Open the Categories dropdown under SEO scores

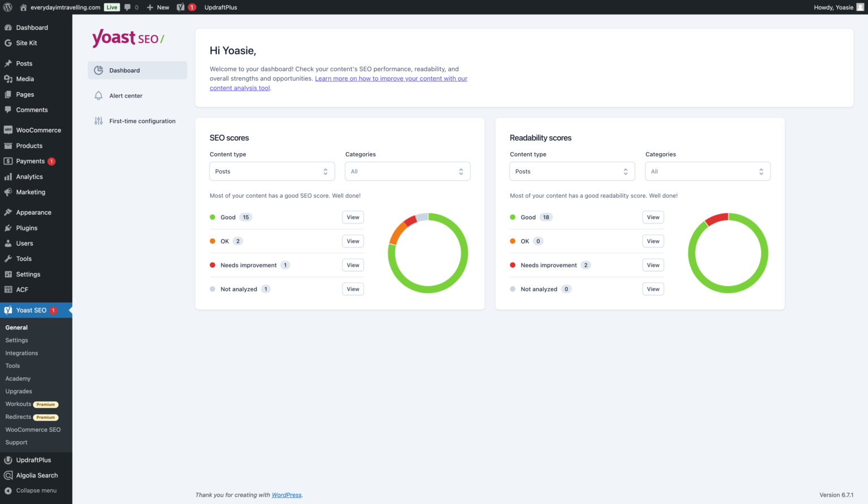pyautogui.click(x=407, y=171)
